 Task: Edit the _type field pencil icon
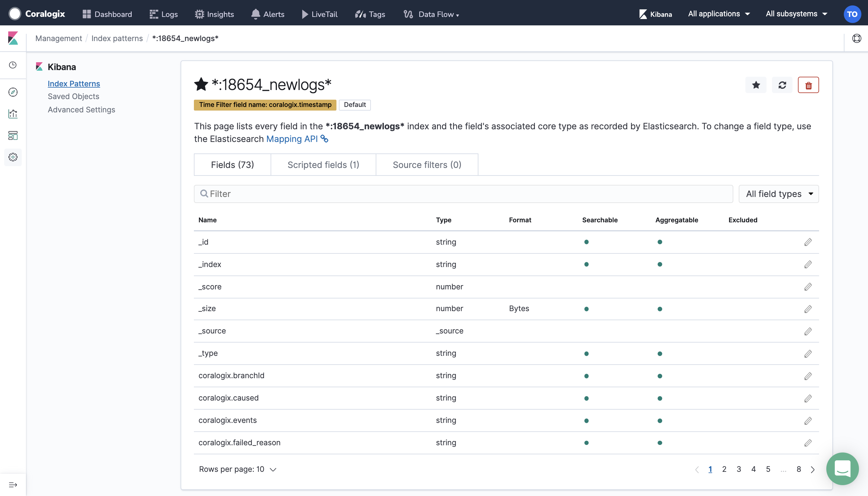pos(808,354)
